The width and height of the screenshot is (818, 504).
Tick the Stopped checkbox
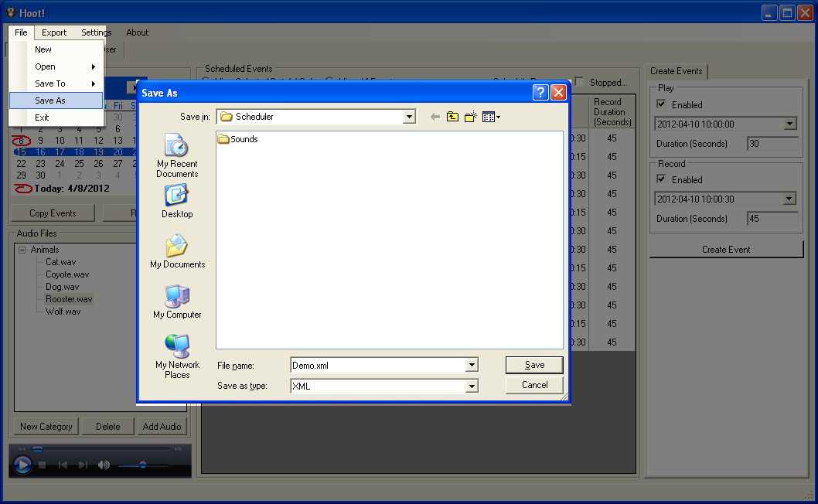pos(579,82)
